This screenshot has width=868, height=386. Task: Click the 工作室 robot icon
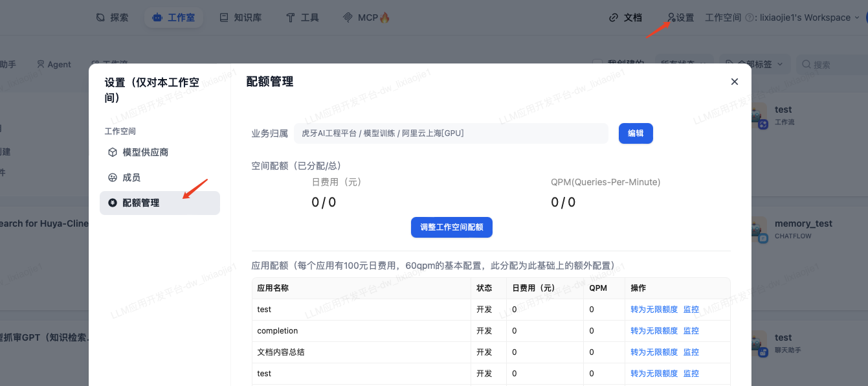pos(157,17)
